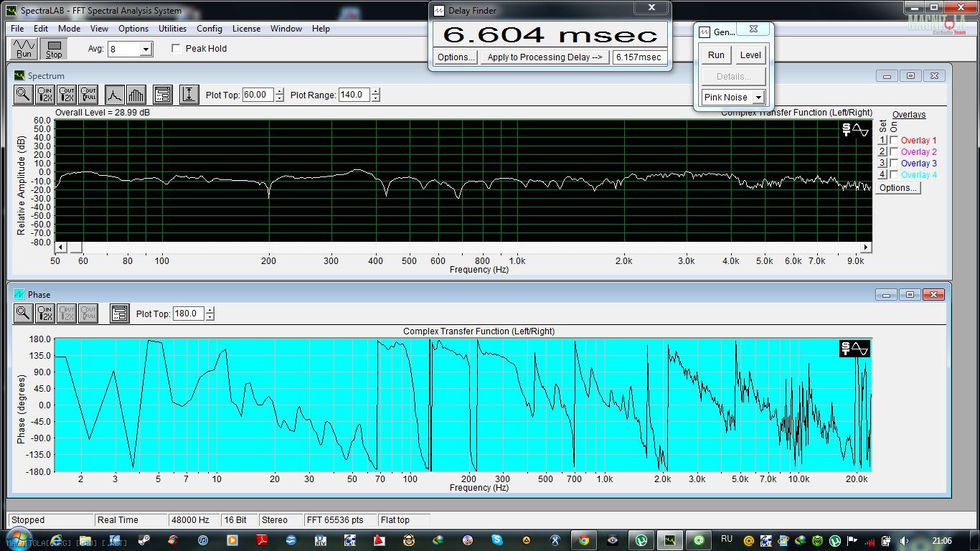Open iTunes from the taskbar
The height and width of the screenshot is (551, 980).
tap(203, 540)
